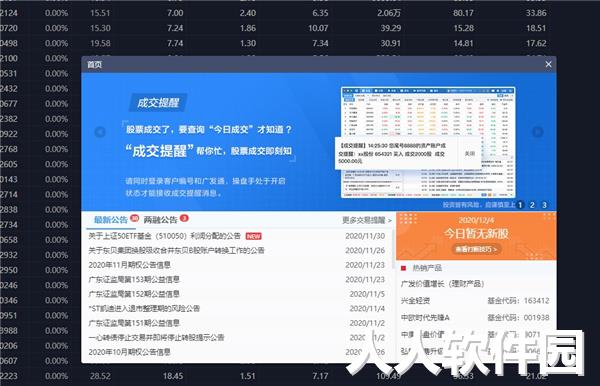This screenshot has width=600, height=386.
Task: Show previous banner with left arrow
Action: [x=100, y=132]
